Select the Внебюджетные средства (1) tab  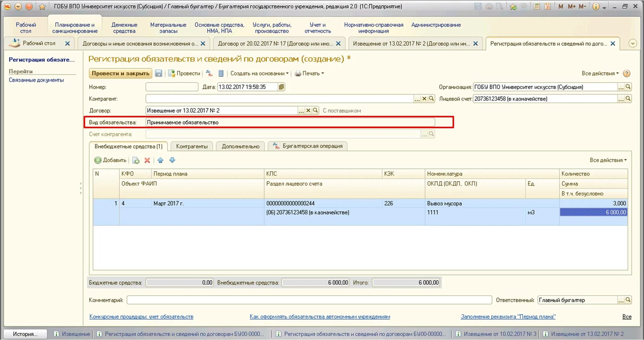pyautogui.click(x=128, y=146)
